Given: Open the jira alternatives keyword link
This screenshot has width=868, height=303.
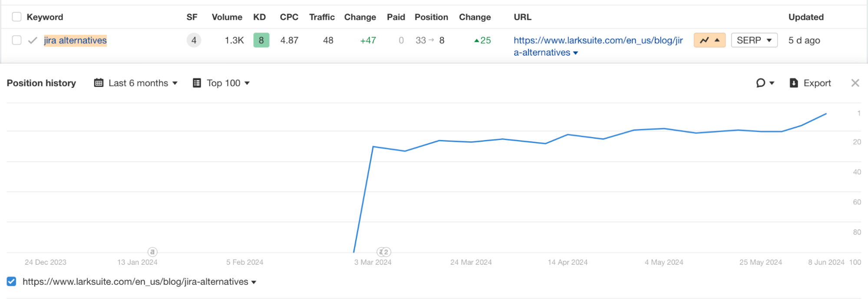Looking at the screenshot, I should (75, 40).
